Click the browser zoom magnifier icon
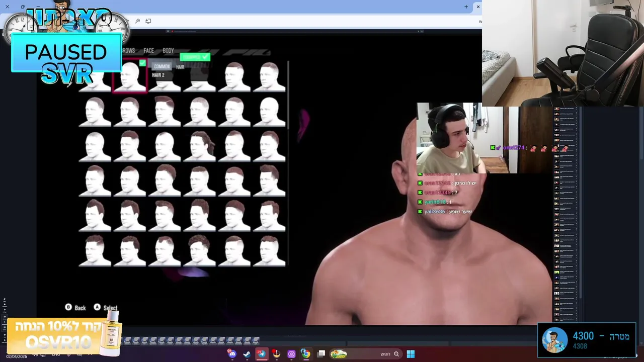 click(x=137, y=21)
